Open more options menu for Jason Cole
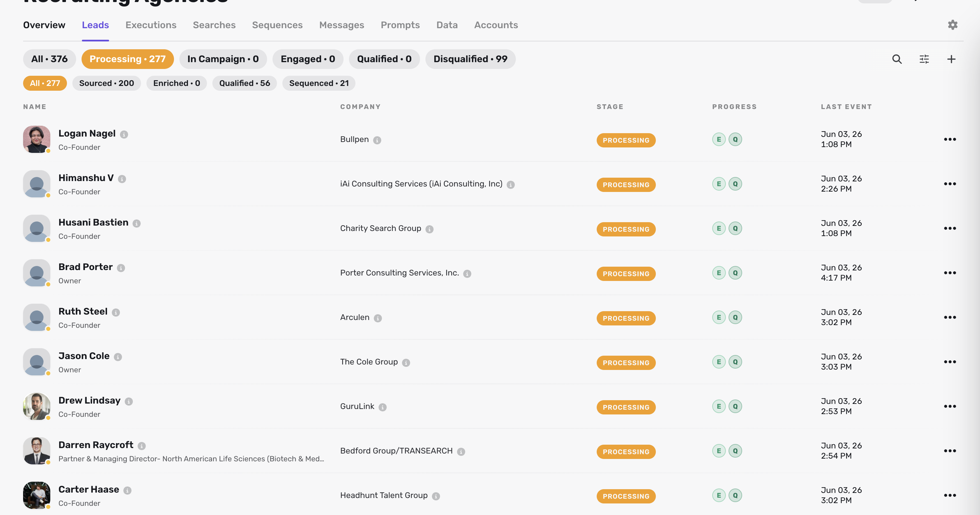Image resolution: width=980 pixels, height=515 pixels. [949, 362]
